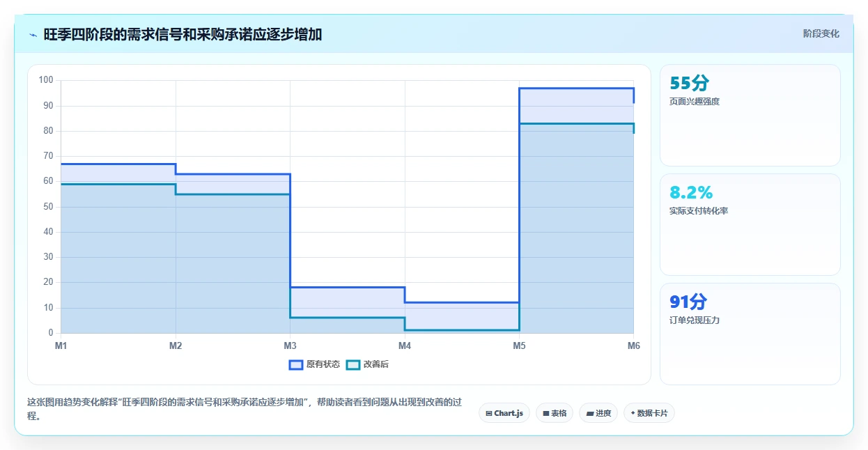Viewport: 868px width, 450px height.
Task: Click the 订单兑现压力 label
Action: point(695,320)
